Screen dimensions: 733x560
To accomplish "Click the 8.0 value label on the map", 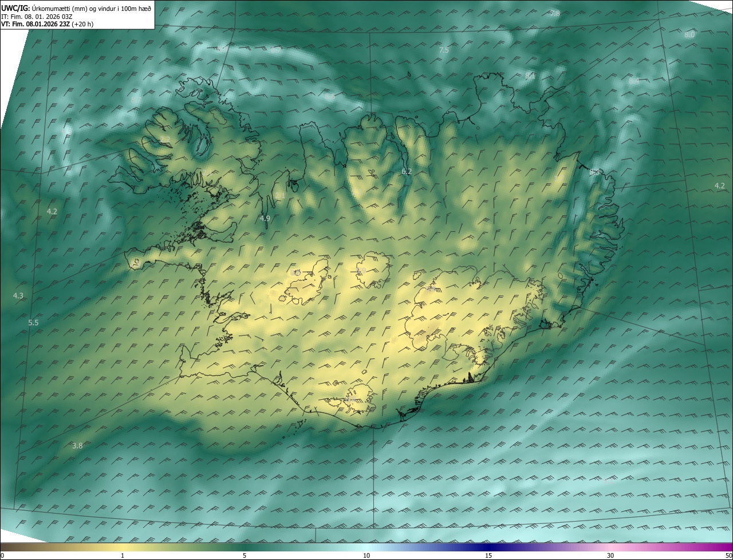I will [x=689, y=34].
